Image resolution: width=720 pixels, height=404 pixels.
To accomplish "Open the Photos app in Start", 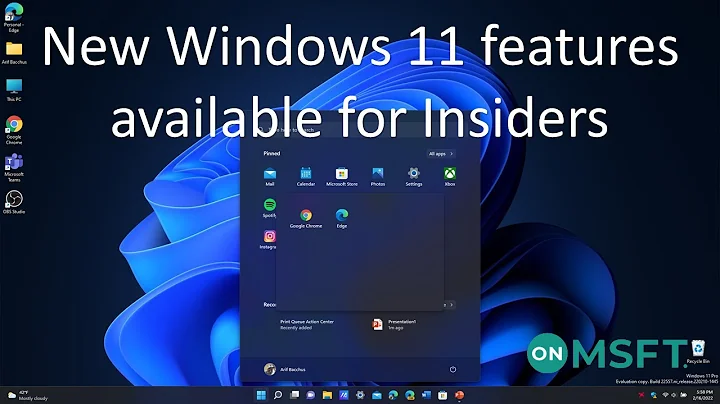I will point(378,177).
